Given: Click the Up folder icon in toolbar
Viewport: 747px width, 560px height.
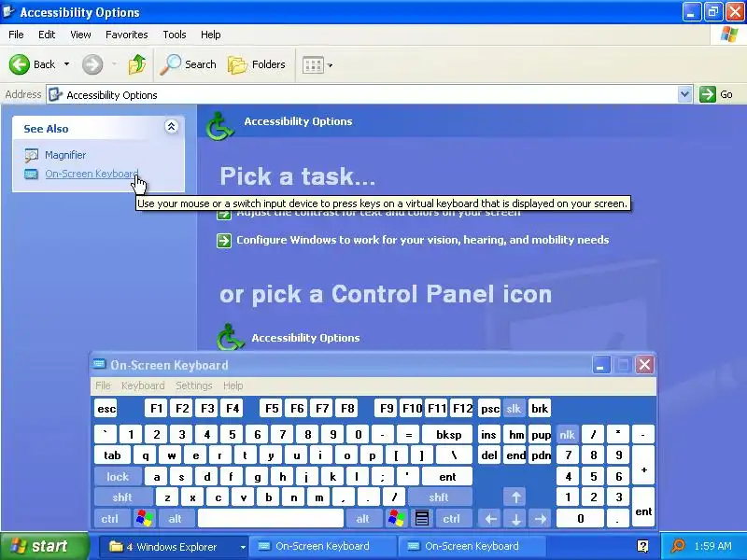Looking at the screenshot, I should click(137, 64).
